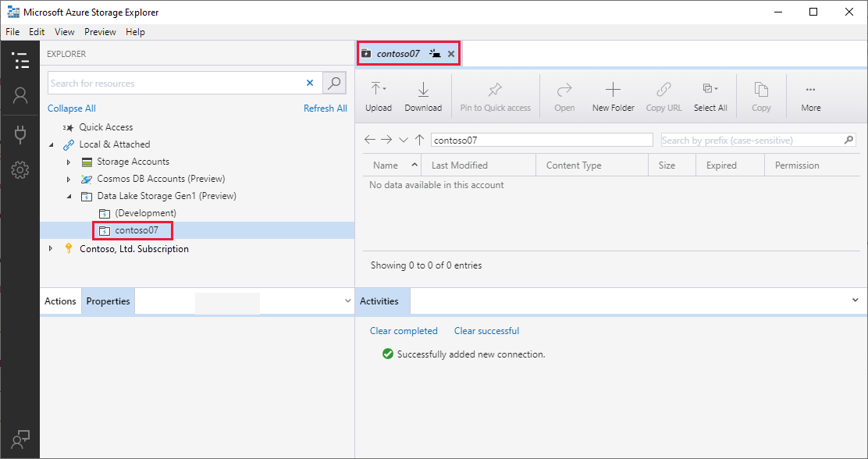This screenshot has width=868, height=459.
Task: Switch to the Actions tab
Action: pos(60,301)
